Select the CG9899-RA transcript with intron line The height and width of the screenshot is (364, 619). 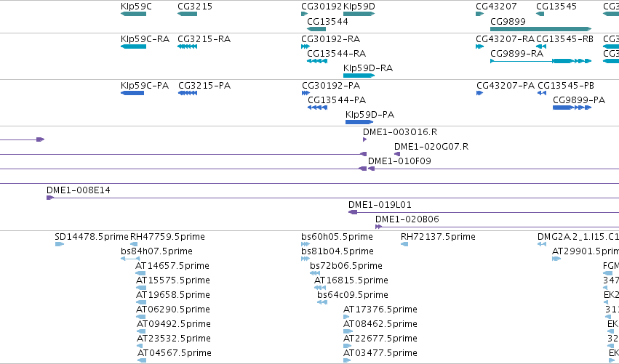541,61
